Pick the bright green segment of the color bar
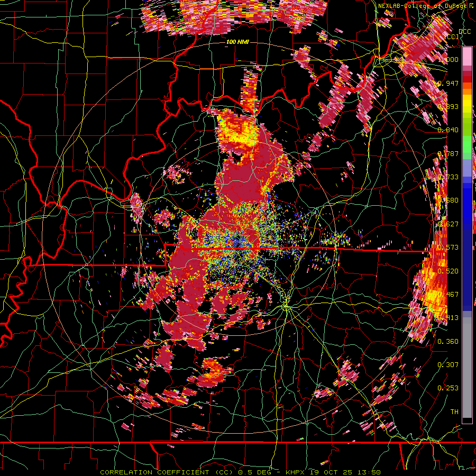 click(467, 145)
